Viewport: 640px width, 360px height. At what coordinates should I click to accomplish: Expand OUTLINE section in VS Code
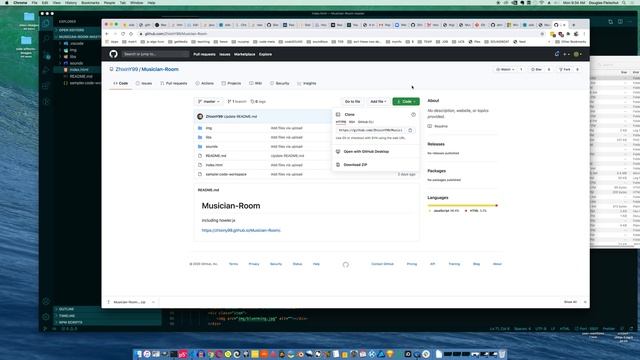click(x=67, y=309)
